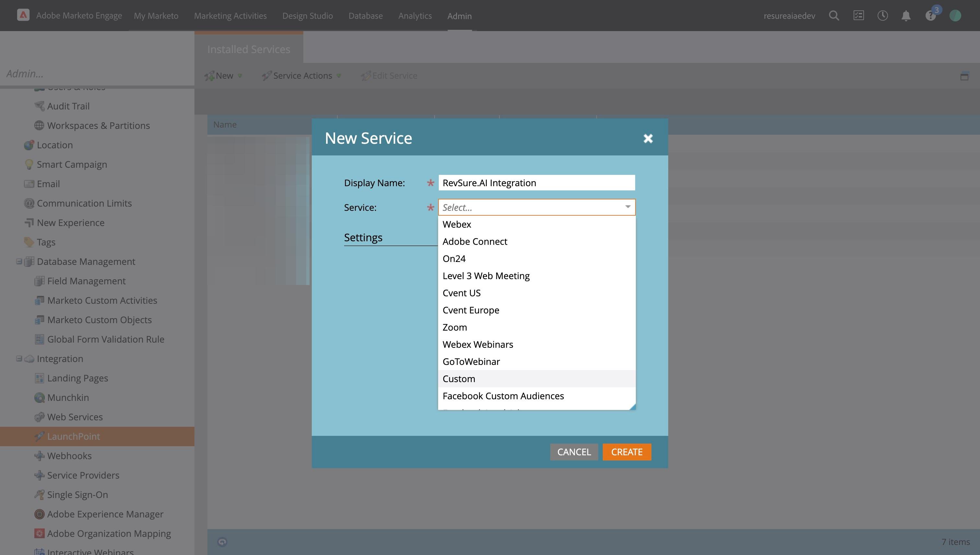Collapse the Integration tree node

pyautogui.click(x=19, y=359)
